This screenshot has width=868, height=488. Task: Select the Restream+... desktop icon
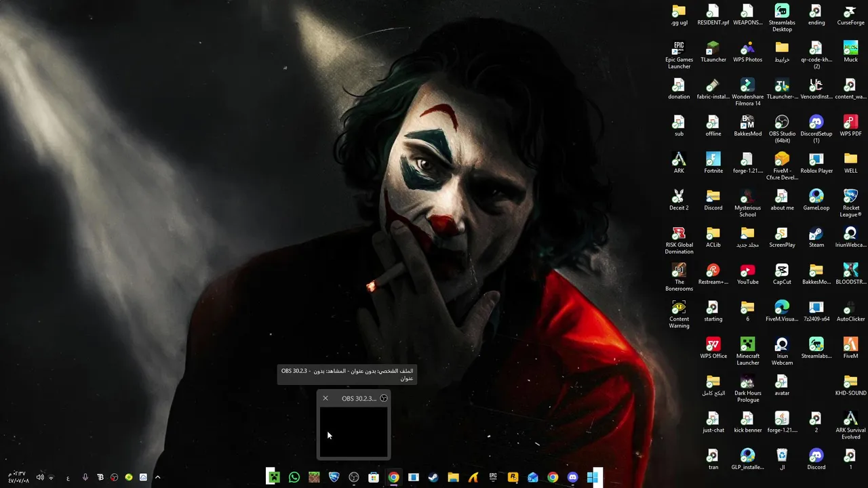point(713,274)
